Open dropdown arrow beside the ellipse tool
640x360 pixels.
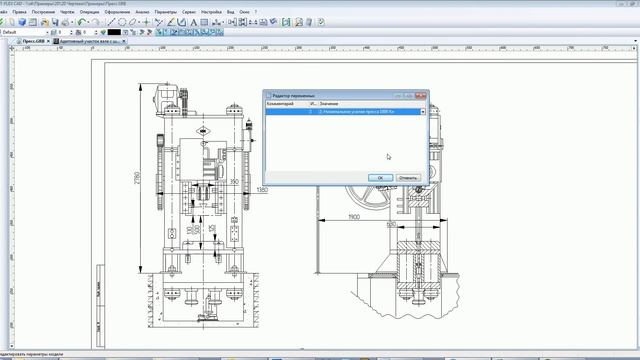139,22
